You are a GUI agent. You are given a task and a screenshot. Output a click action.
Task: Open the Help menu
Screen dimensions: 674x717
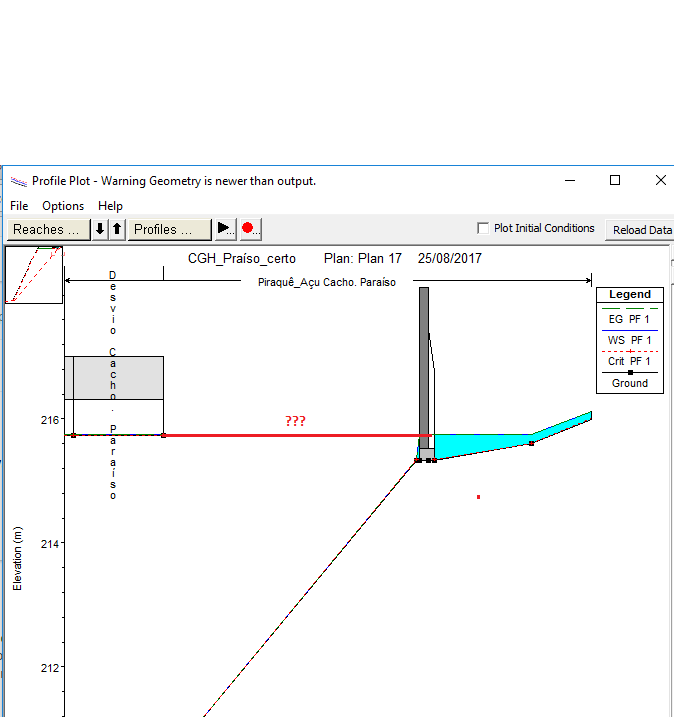(x=110, y=206)
